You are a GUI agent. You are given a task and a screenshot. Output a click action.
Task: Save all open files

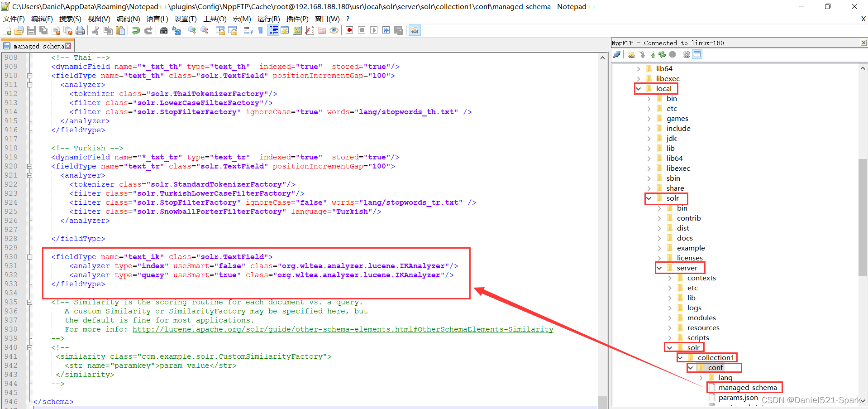click(x=43, y=30)
